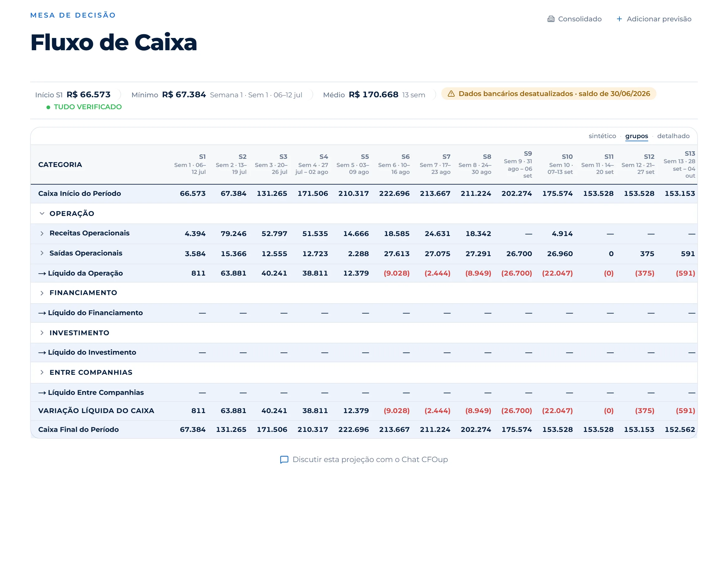
Task: Open the Consolidado view
Action: (x=574, y=19)
